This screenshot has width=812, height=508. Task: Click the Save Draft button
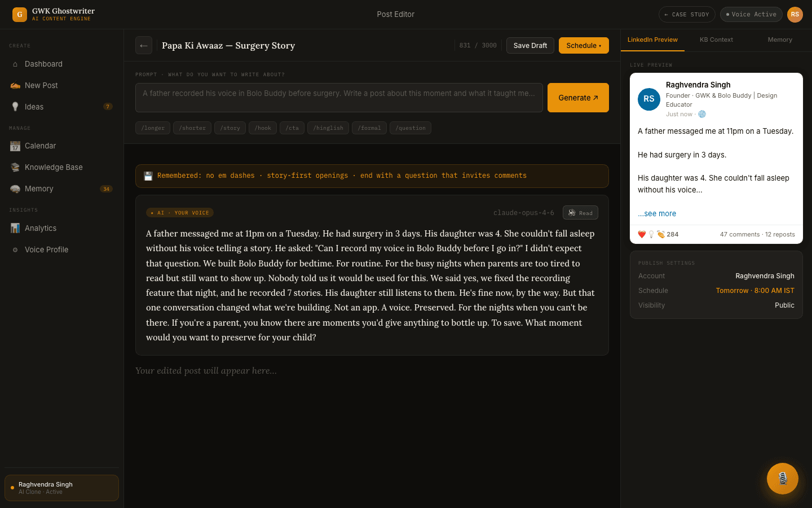click(x=530, y=46)
